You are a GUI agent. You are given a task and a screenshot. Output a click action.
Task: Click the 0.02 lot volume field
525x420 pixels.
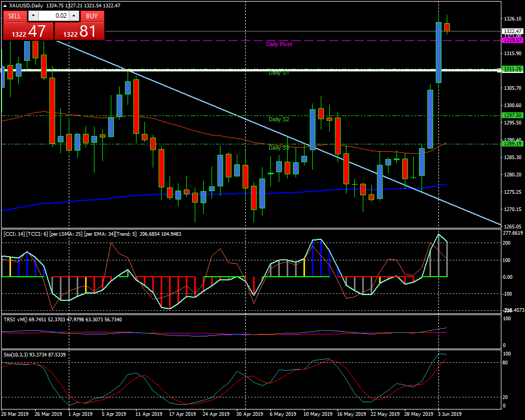[53, 16]
